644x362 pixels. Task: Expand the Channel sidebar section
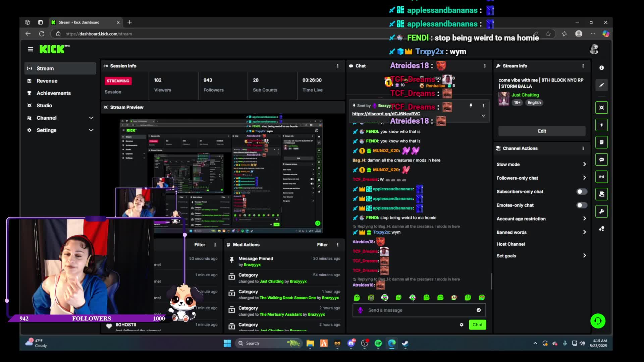point(60,118)
